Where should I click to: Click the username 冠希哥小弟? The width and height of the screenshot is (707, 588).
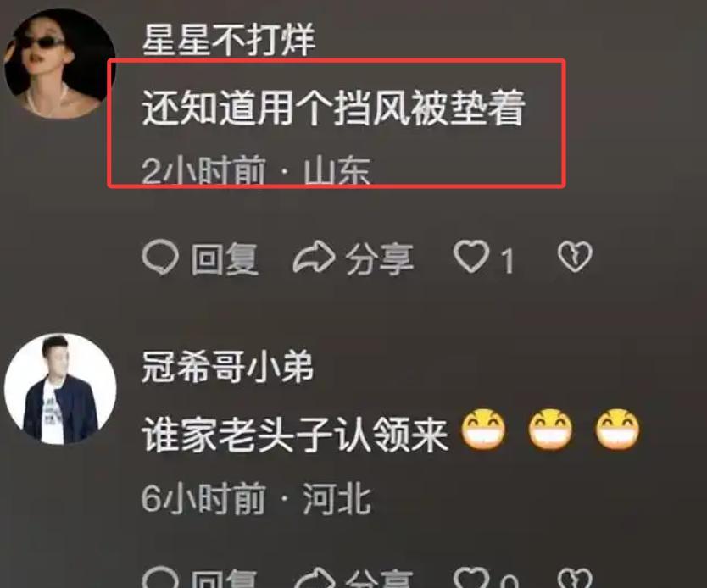tap(228, 366)
